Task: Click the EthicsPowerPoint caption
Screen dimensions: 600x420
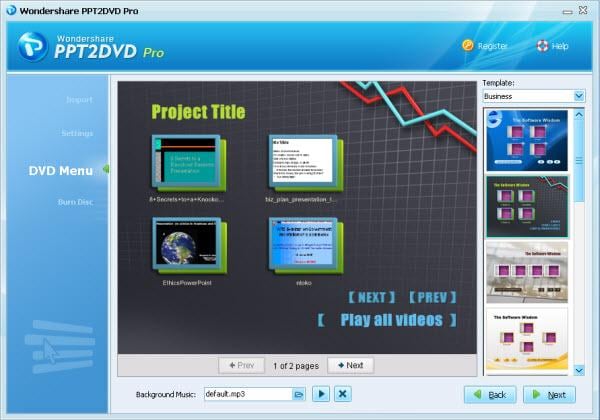Action: [x=187, y=283]
